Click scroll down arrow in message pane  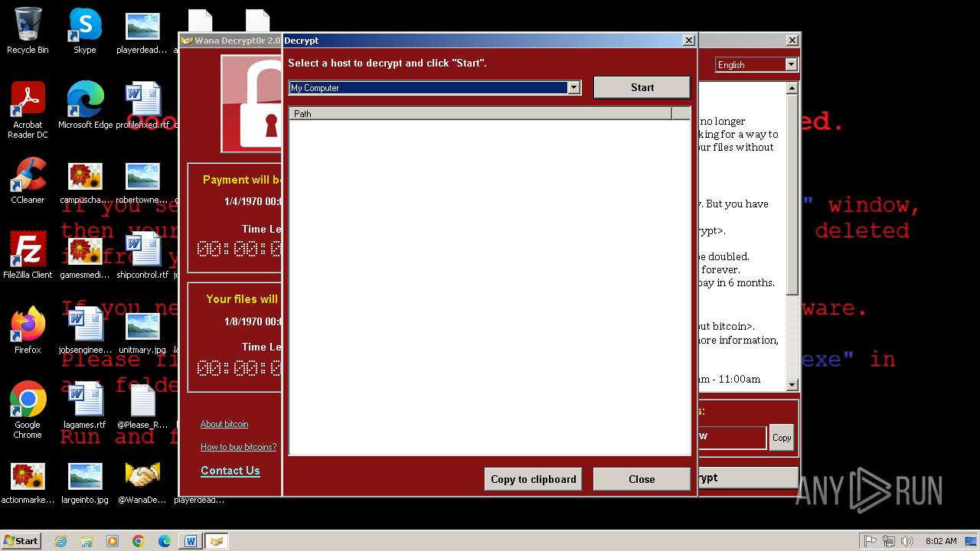pos(792,385)
